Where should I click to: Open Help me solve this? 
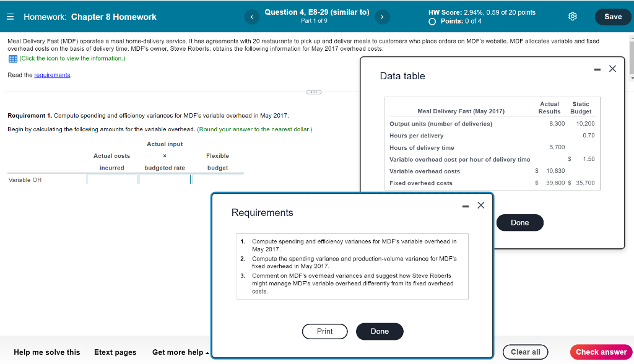(x=47, y=352)
